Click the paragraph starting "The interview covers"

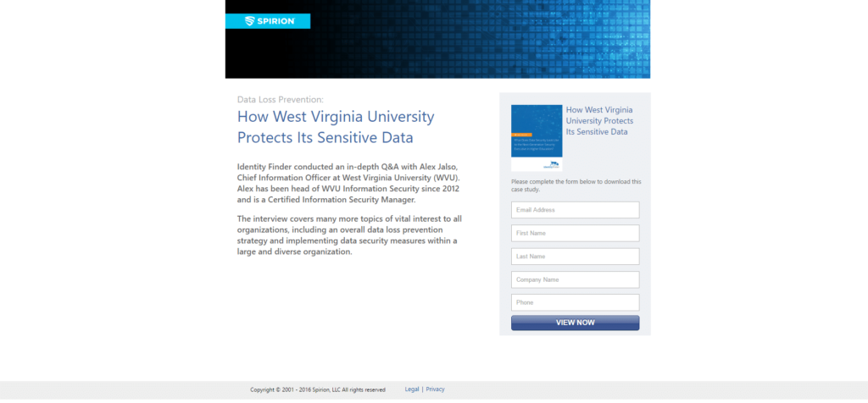point(349,235)
